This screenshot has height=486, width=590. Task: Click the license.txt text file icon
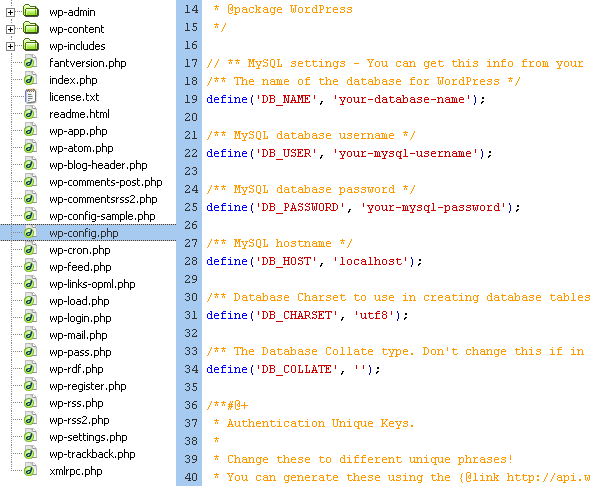pyautogui.click(x=30, y=96)
